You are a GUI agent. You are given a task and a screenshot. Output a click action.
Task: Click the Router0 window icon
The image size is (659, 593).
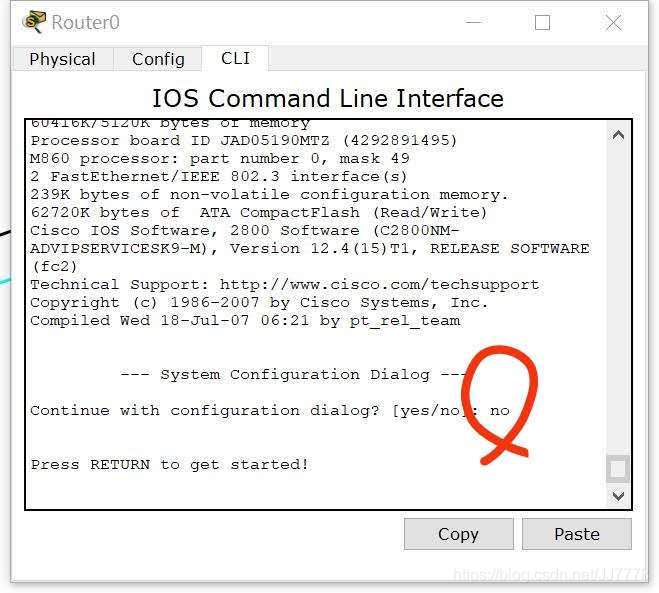34,22
